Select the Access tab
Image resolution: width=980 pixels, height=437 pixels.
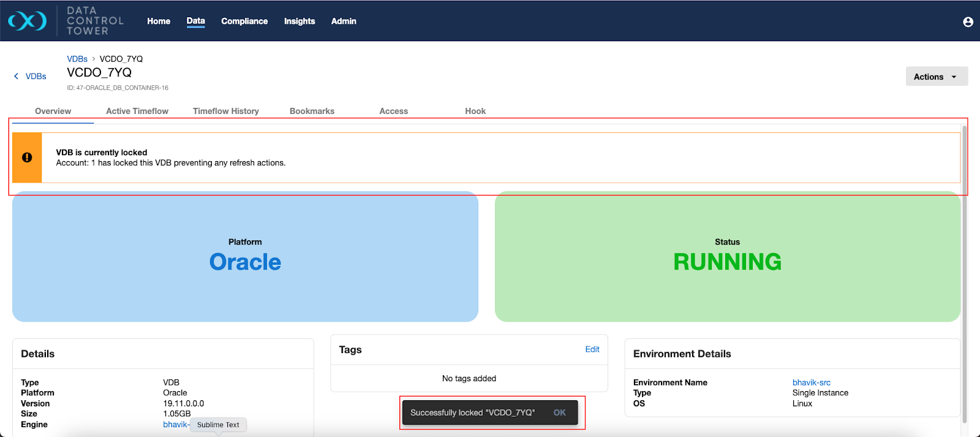[x=393, y=112]
